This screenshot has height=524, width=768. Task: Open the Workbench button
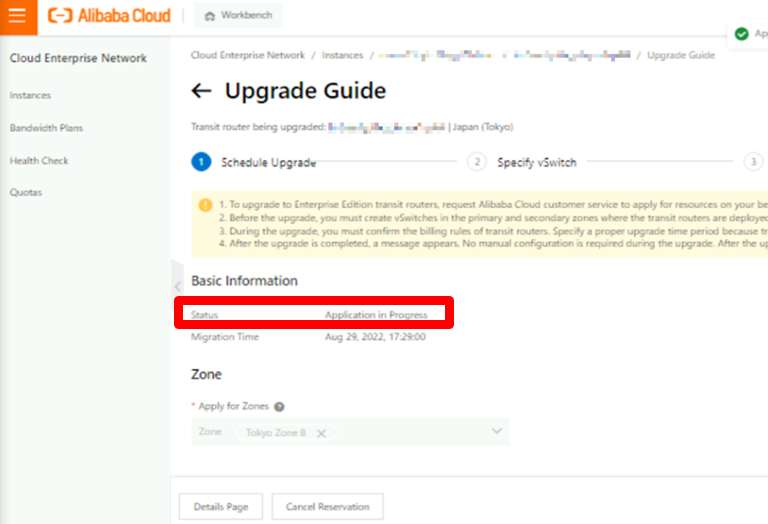point(238,15)
